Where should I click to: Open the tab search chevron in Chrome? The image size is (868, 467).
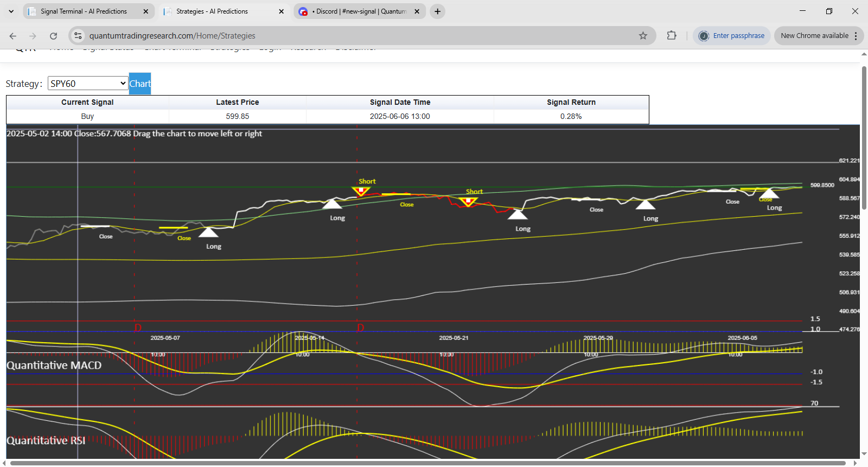(11, 11)
